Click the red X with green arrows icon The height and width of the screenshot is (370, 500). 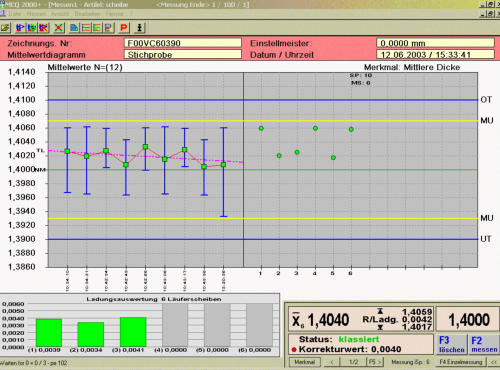coord(59,28)
